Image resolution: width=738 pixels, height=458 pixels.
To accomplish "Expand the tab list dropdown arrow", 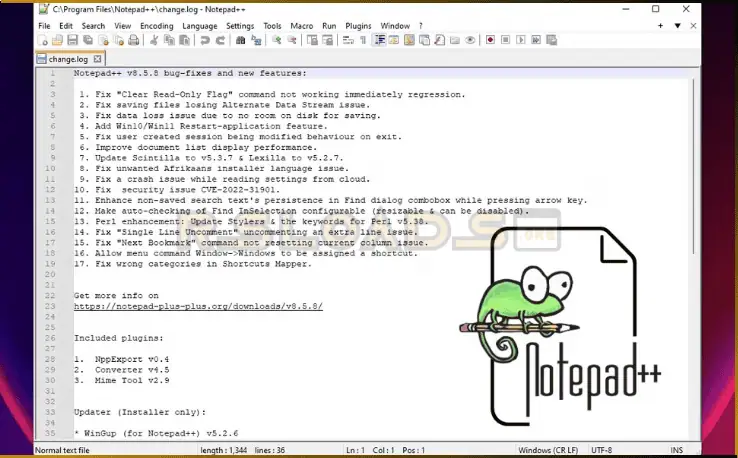I will (677, 26).
